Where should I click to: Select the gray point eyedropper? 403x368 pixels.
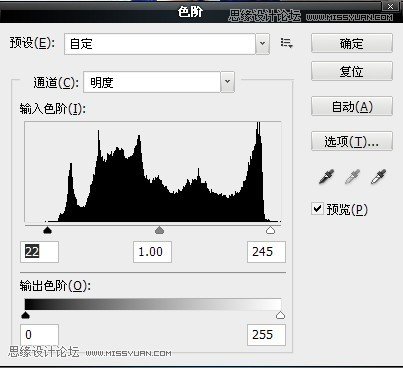(x=352, y=177)
